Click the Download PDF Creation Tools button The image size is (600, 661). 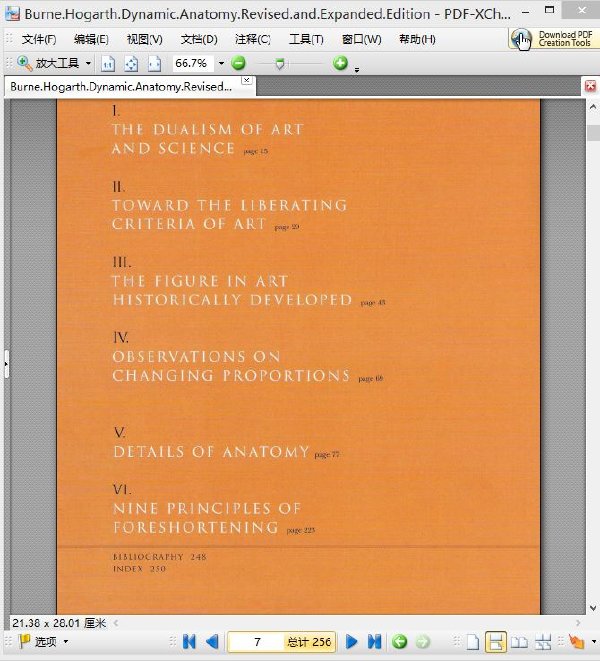pos(554,39)
